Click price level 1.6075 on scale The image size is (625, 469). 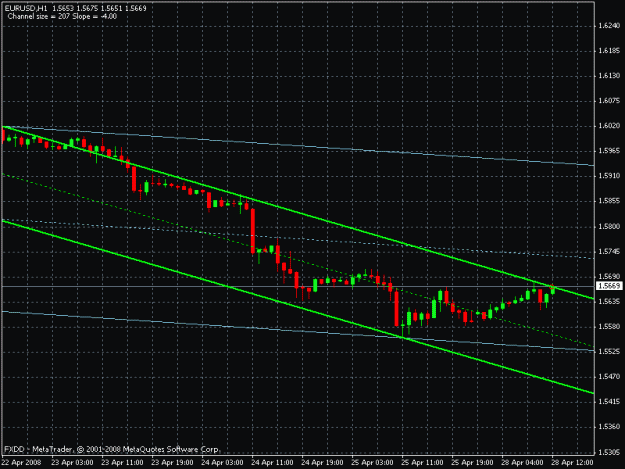[x=609, y=101]
